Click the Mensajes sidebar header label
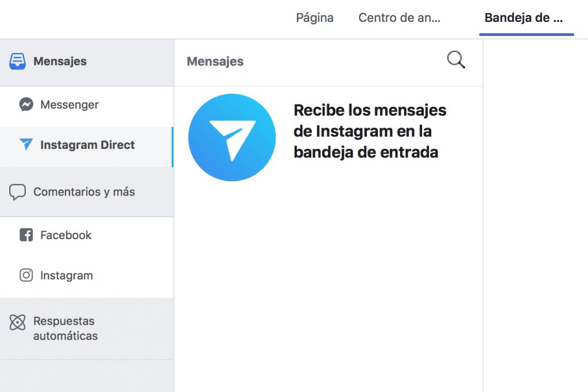This screenshot has width=588, height=392. [60, 61]
